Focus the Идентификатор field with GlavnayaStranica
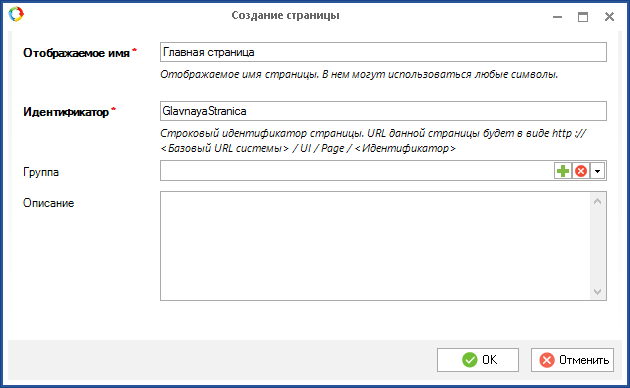The image size is (630, 388). coord(383,111)
